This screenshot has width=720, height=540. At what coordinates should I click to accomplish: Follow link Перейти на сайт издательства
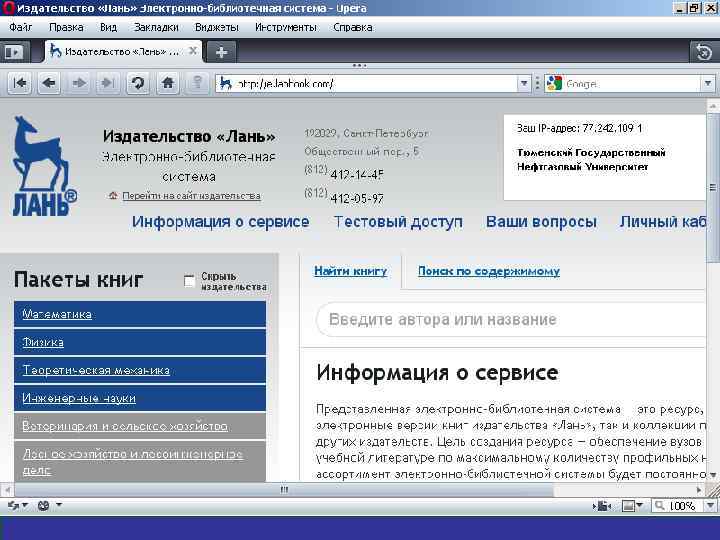click(191, 196)
